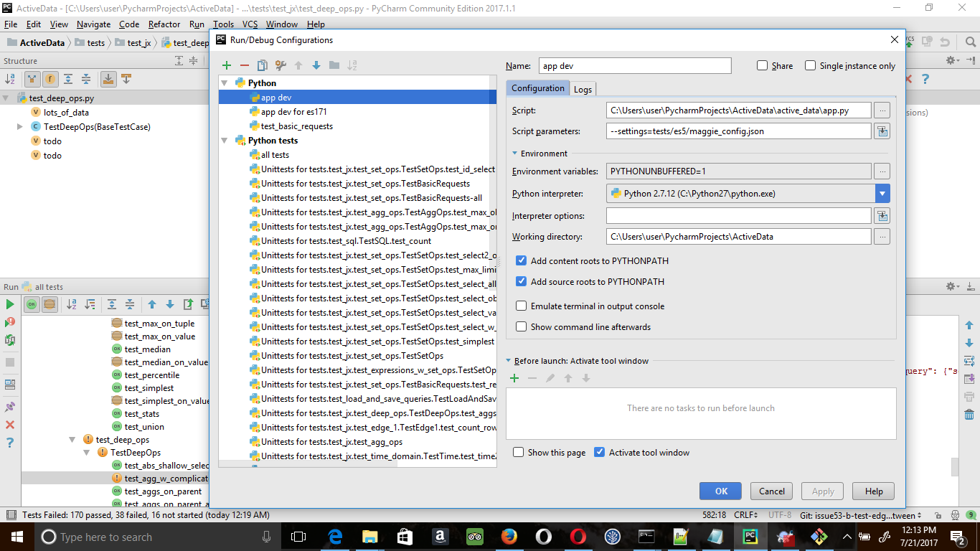Expand interpreter options field editor

pyautogui.click(x=882, y=216)
